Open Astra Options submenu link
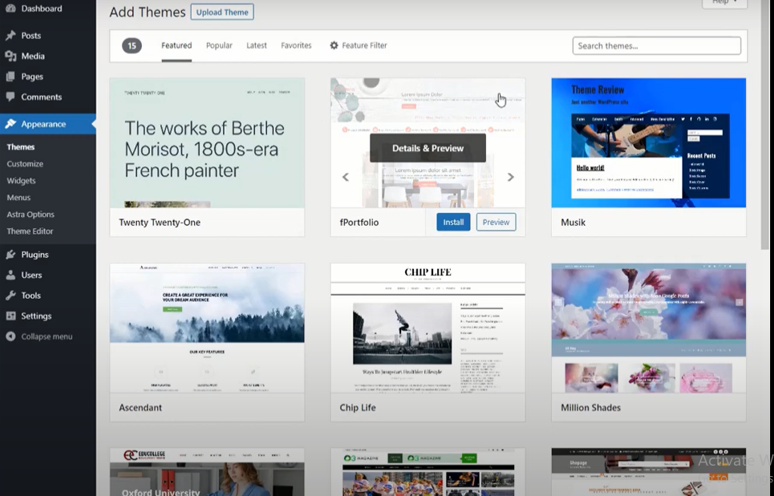 tap(31, 214)
